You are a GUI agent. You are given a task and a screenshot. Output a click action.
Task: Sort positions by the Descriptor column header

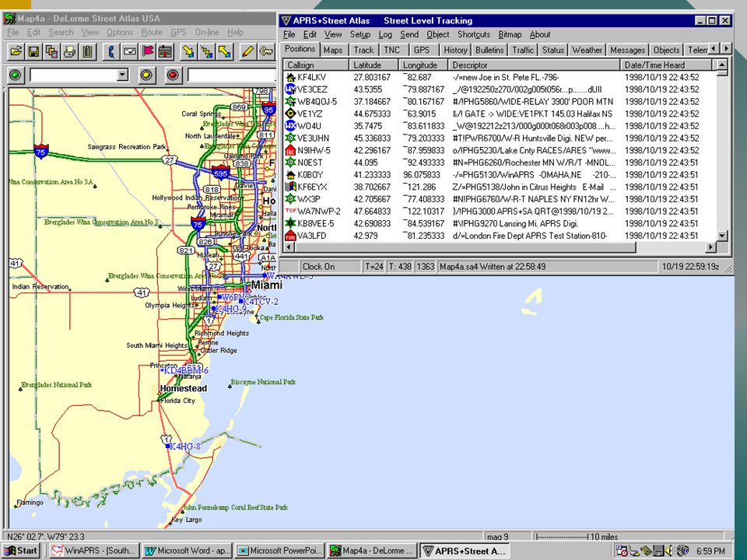click(534, 65)
